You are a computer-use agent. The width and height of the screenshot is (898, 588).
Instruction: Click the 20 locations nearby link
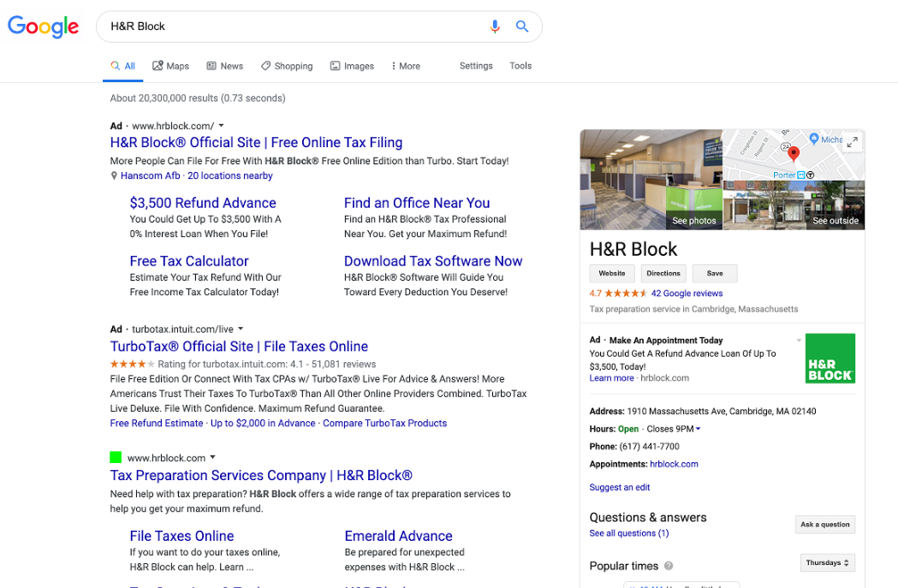click(230, 175)
